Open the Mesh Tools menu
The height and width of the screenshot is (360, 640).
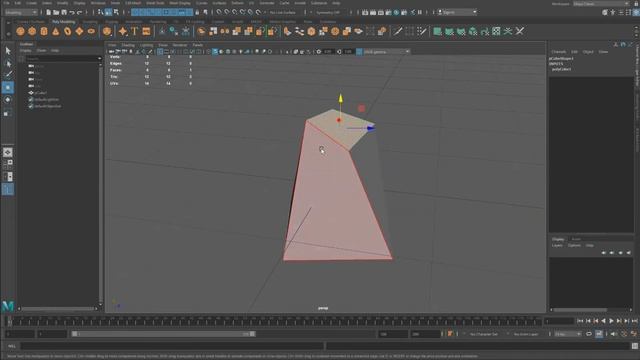point(155,3)
